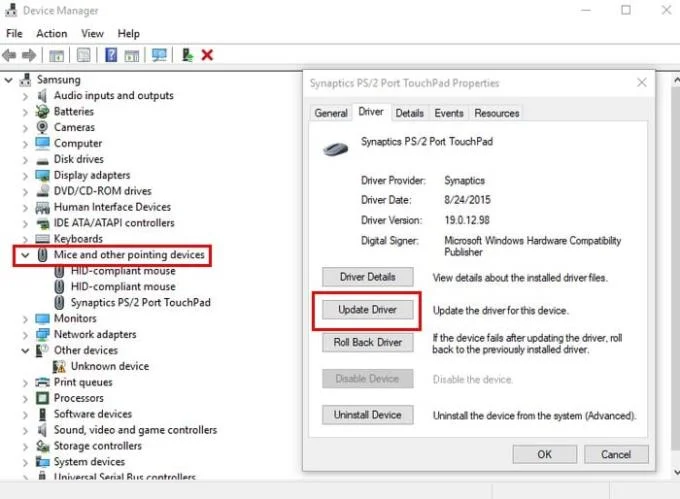Switch to the General tab
This screenshot has height=499, width=680.
click(331, 113)
